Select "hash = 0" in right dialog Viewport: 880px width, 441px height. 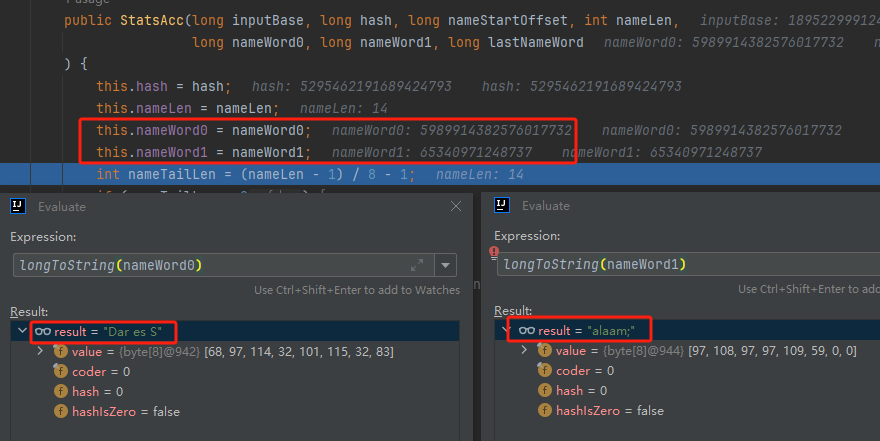tap(581, 391)
